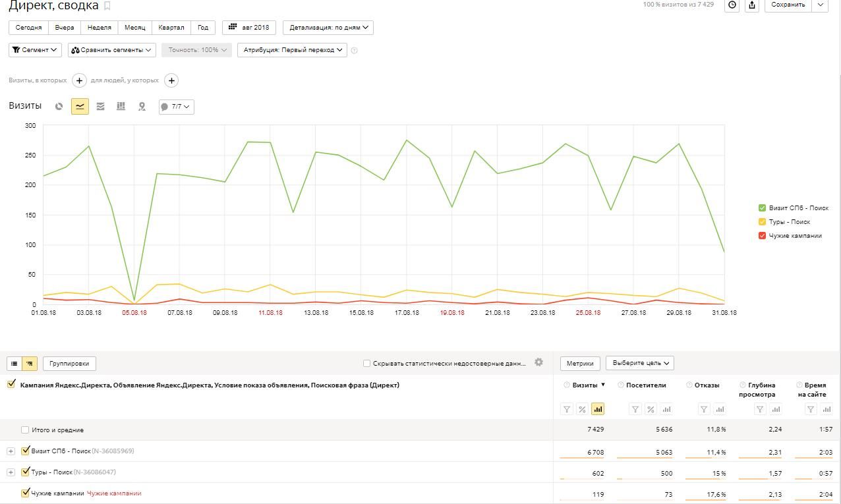Click the Группировки button
Viewport: 841px width, 504px height.
click(x=69, y=364)
